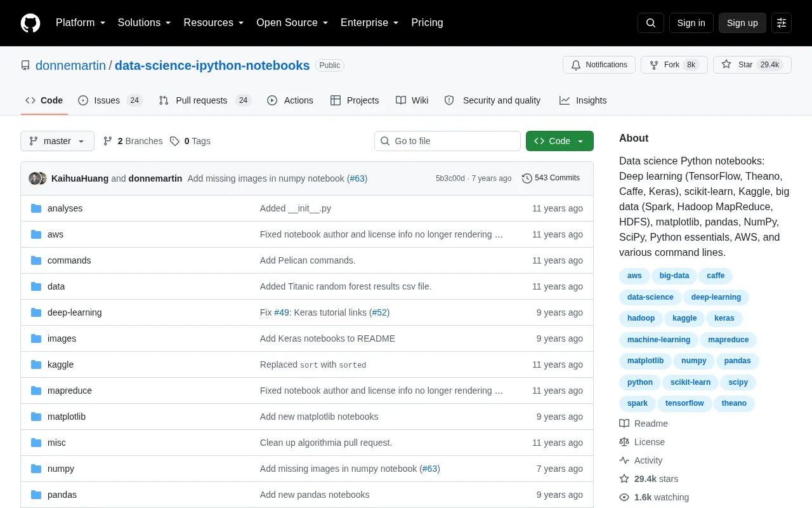This screenshot has height=508, width=812.
Task: Switch to the Pull requests tab
Action: (205, 100)
